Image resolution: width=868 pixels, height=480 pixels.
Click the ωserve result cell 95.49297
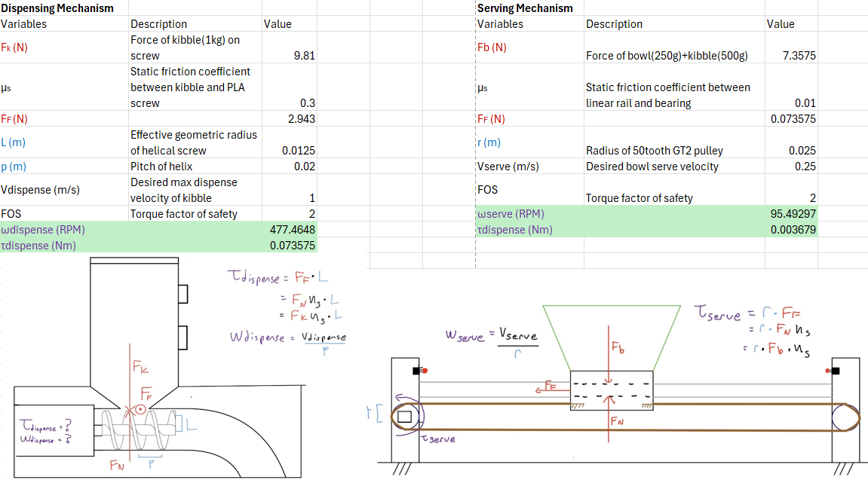[x=790, y=214]
